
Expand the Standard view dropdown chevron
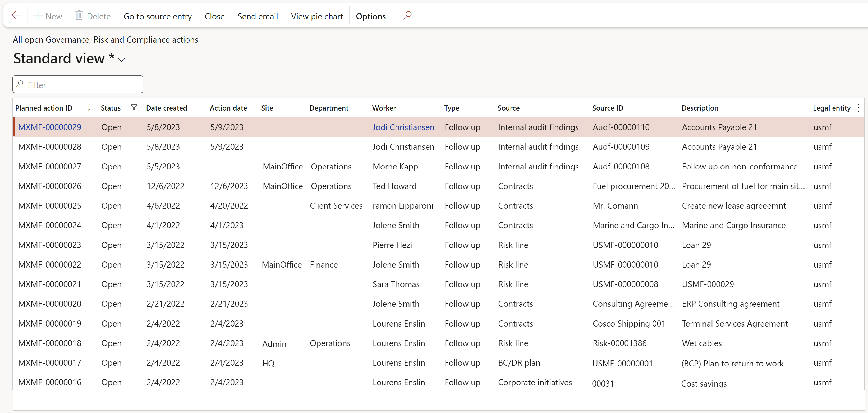coord(122,60)
